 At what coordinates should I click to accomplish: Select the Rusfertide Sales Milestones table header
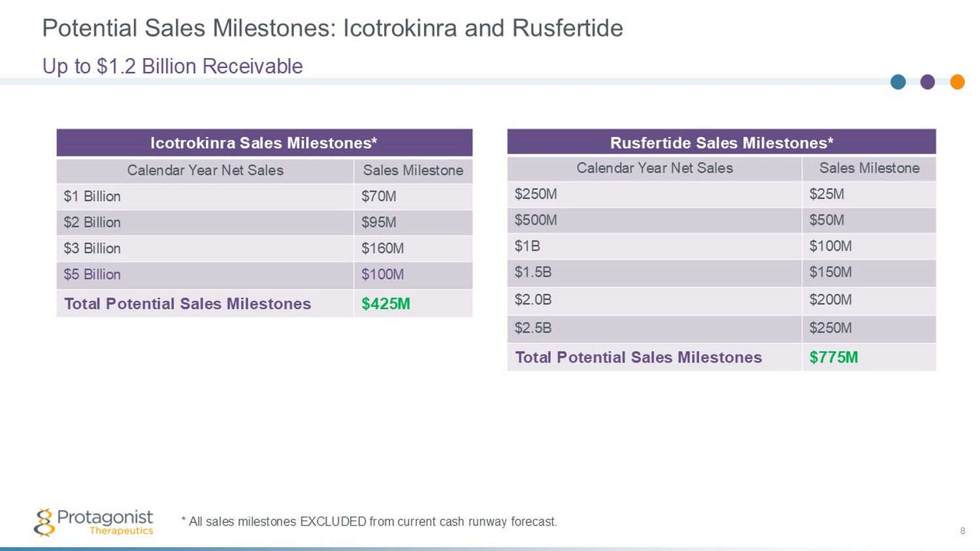[721, 143]
